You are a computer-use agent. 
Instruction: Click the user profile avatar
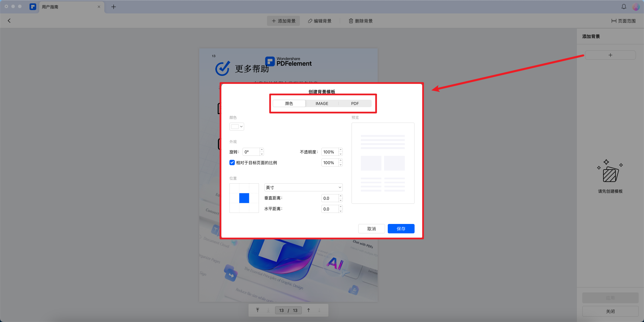tap(636, 7)
